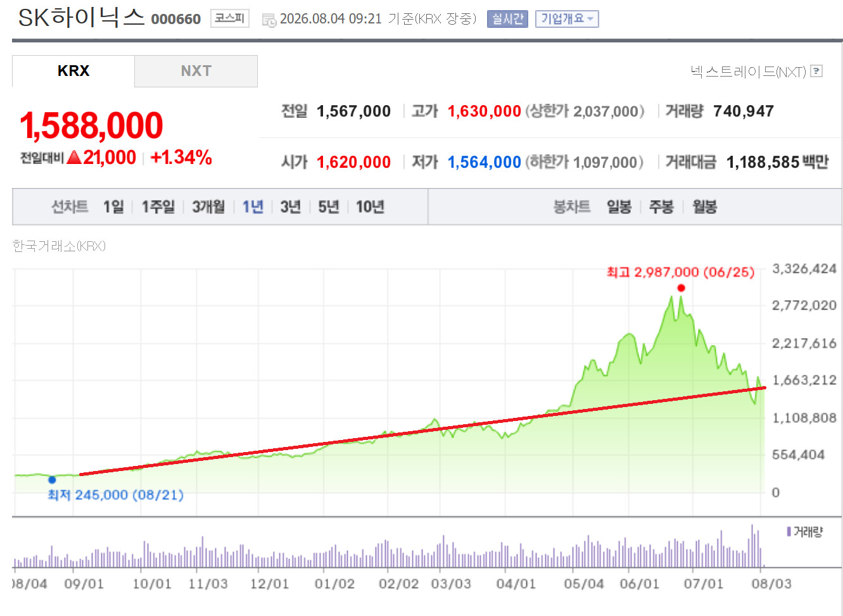Click the 하한가 1,097,000 text
Image resolution: width=843 pixels, height=616 pixels.
click(x=584, y=163)
